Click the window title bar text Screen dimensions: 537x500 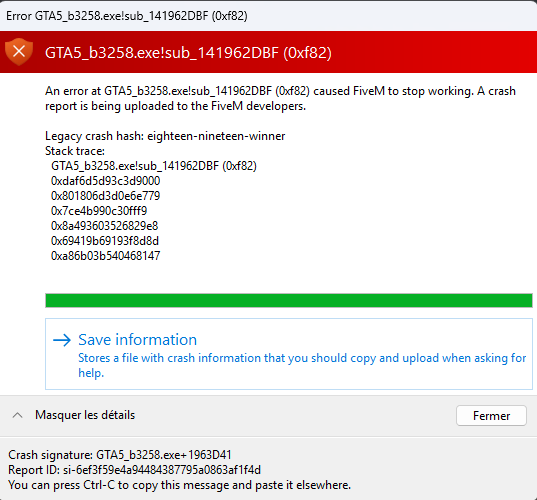(127, 16)
